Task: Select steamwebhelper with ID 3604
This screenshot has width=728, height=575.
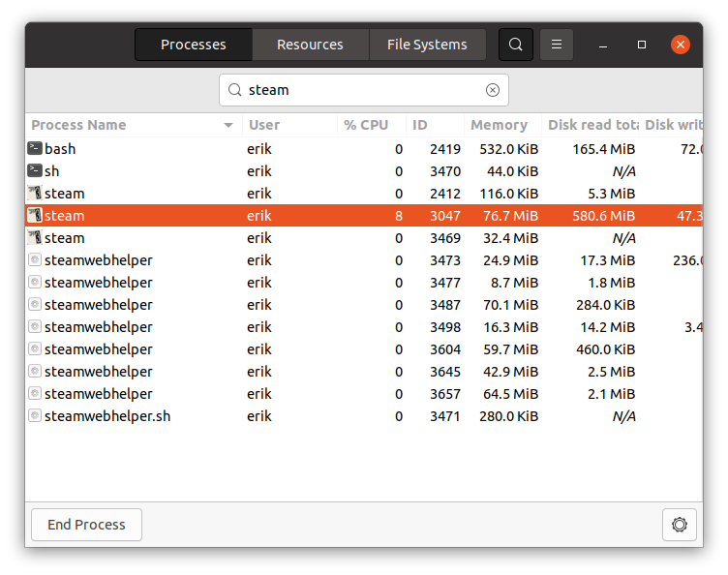Action: point(99,349)
